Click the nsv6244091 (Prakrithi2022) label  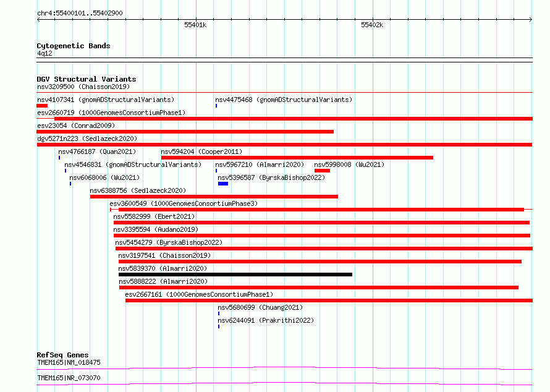coord(266,320)
